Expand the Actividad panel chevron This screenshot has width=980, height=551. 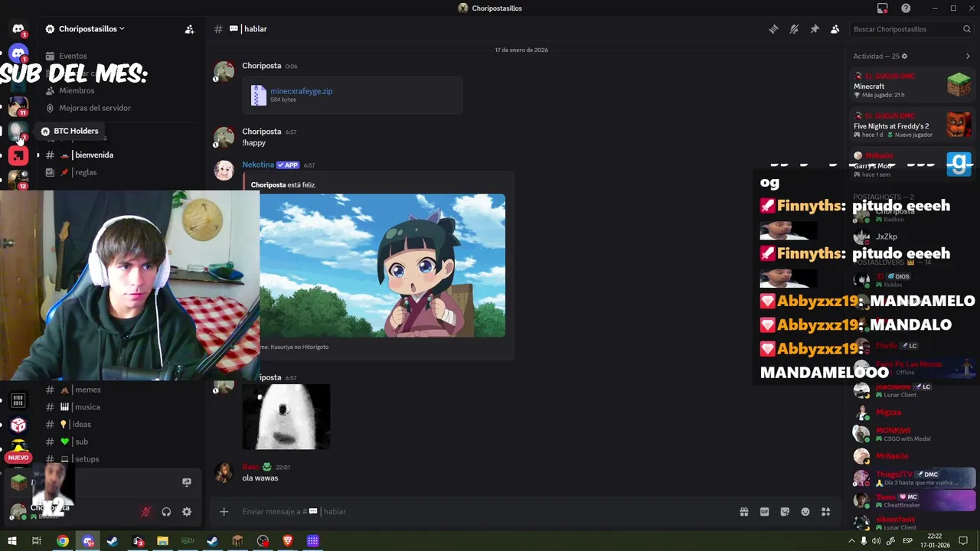(968, 56)
